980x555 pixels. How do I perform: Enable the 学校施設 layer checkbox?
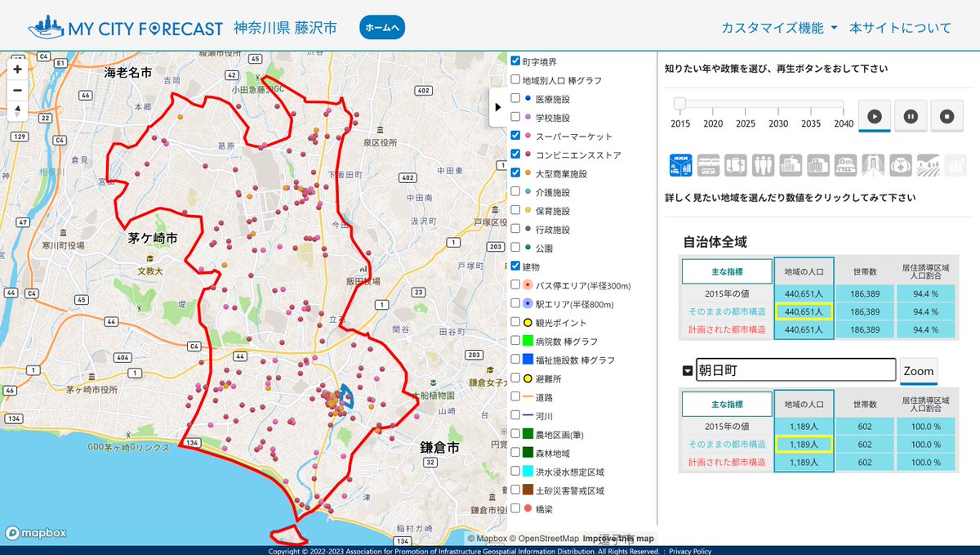[515, 118]
